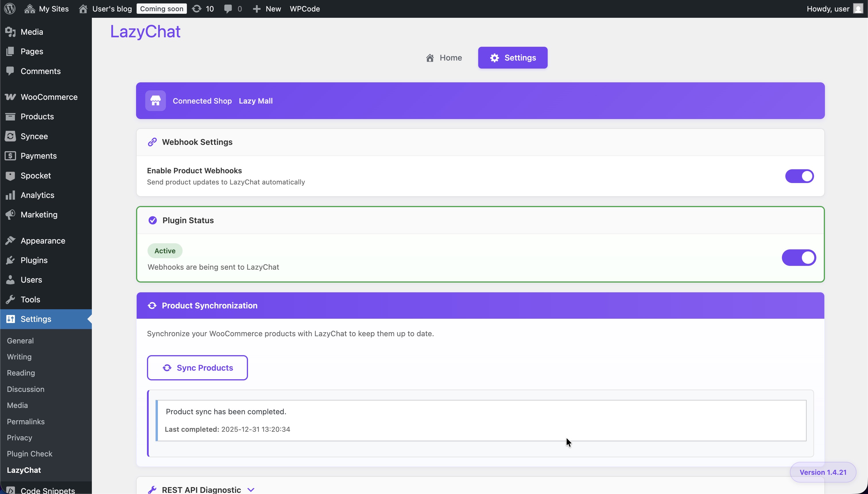Click the Version 1.4.21 badge
Image resolution: width=868 pixels, height=494 pixels.
pos(823,472)
